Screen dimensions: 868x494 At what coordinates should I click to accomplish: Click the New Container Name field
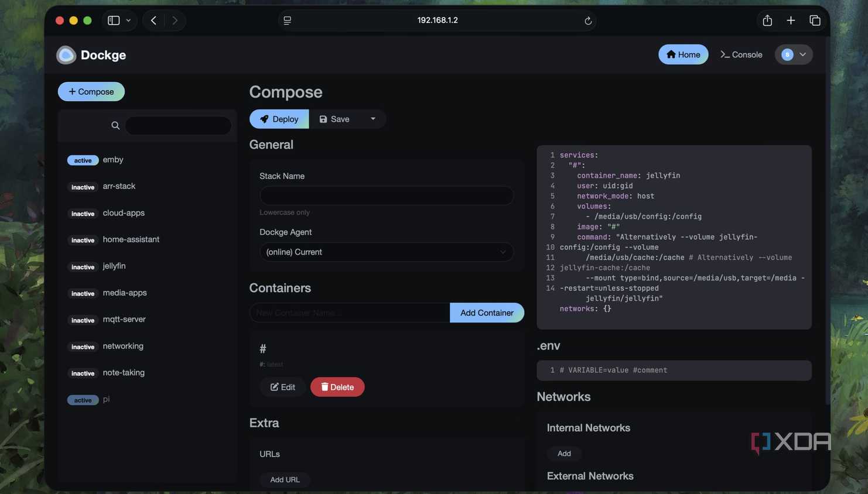coord(350,313)
